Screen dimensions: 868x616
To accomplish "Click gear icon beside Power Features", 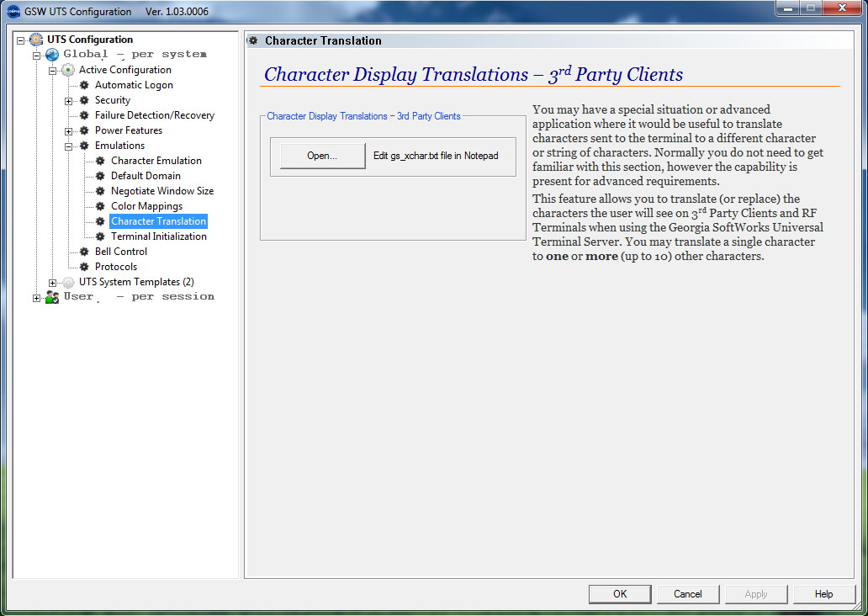I will point(84,130).
